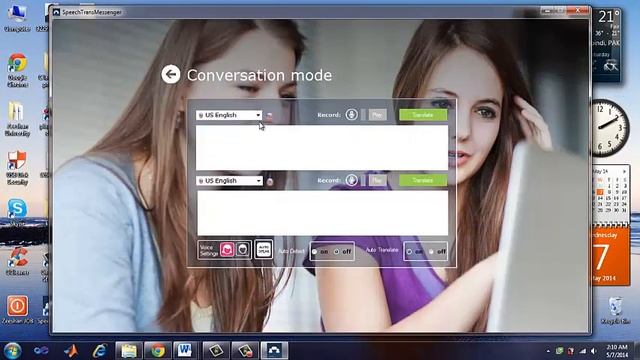This screenshot has width=640, height=360.
Task: Open MATLAB from the taskbar
Action: pos(71,351)
